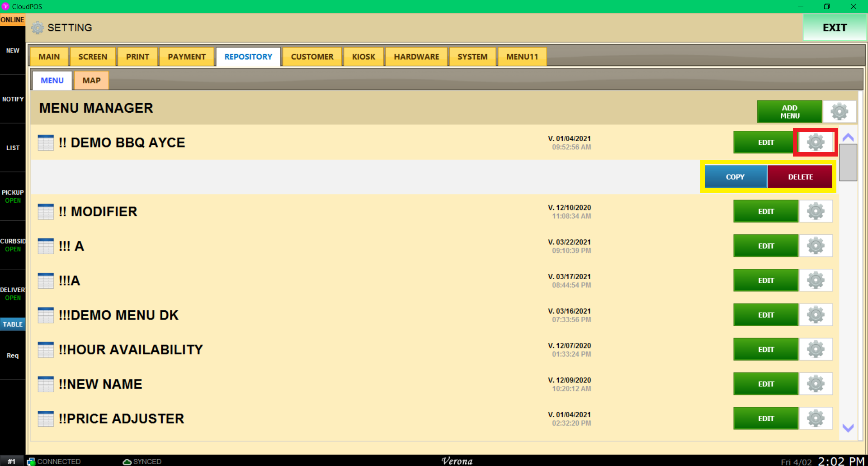Click scroll down chevron in menu list
The height and width of the screenshot is (466, 868).
848,428
